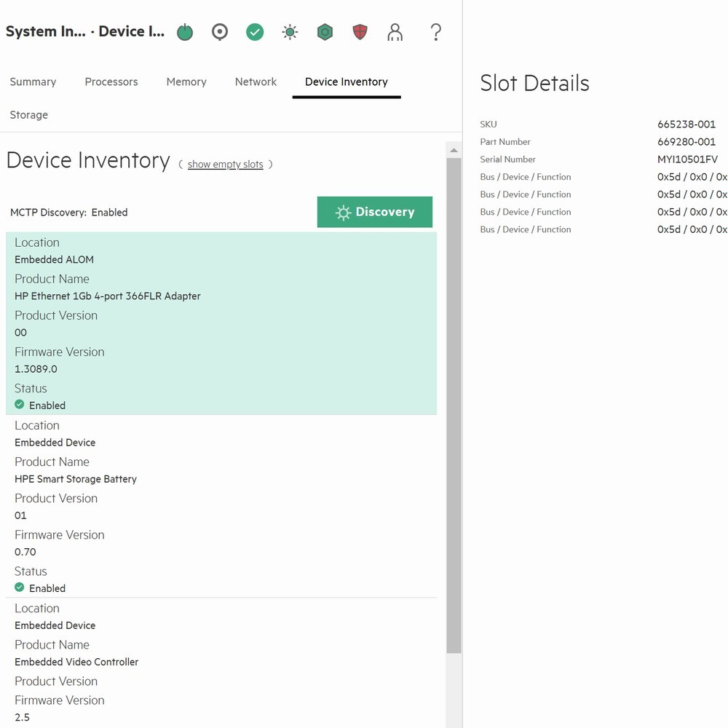Go to the Memory tab
Image resolution: width=728 pixels, height=728 pixels.
(186, 82)
